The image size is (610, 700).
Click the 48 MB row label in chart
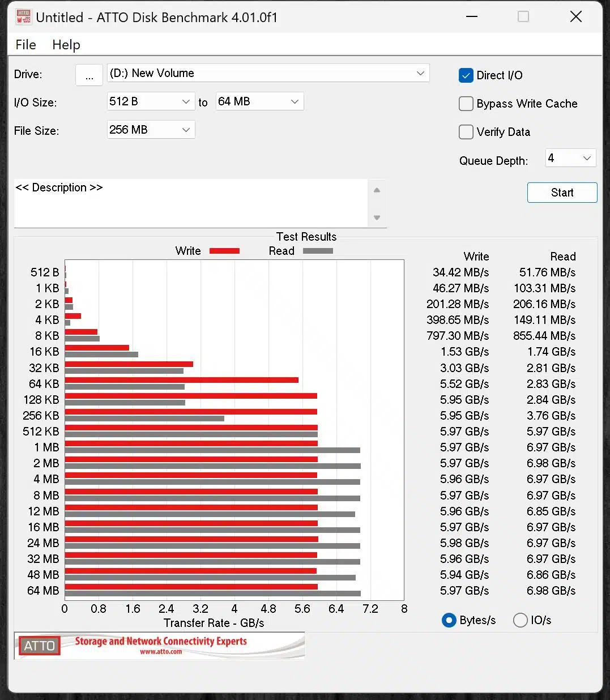coord(43,575)
